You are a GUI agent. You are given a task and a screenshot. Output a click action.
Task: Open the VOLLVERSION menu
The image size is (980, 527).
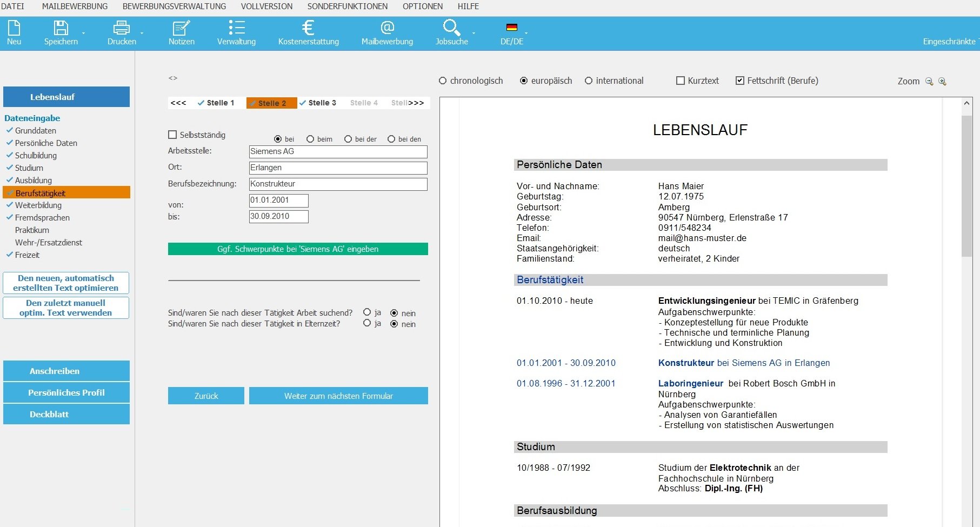point(266,6)
